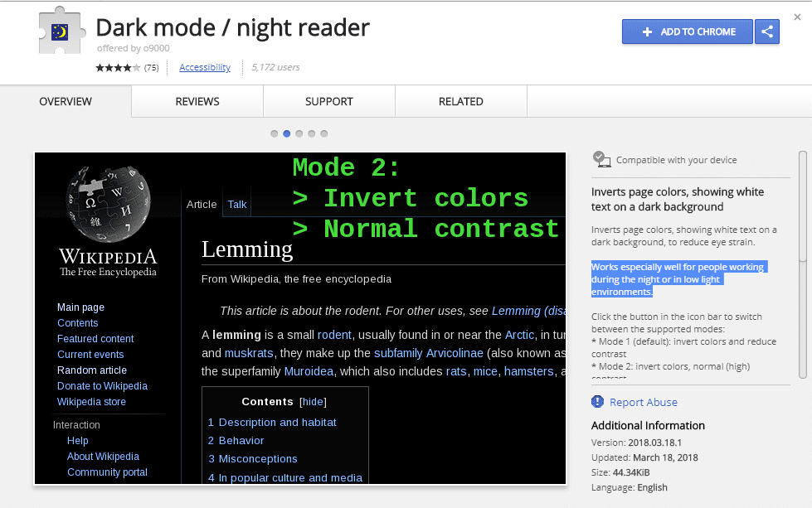Open the Accessibility category link
812x508 pixels.
click(205, 67)
